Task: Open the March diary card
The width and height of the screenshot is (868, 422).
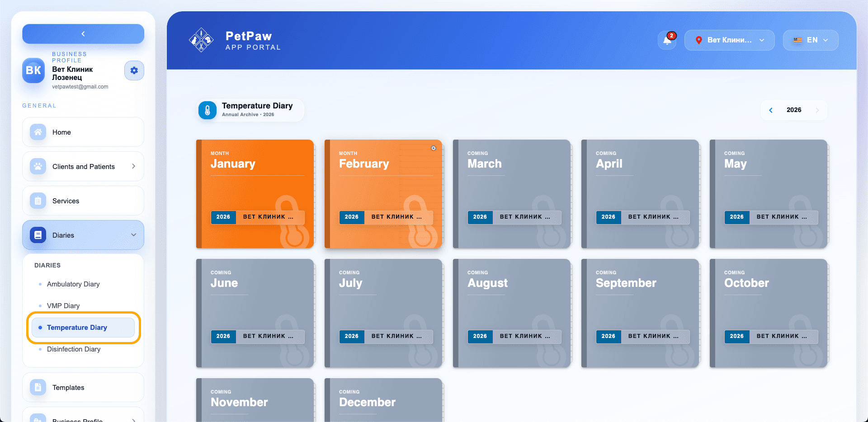Action: [512, 194]
